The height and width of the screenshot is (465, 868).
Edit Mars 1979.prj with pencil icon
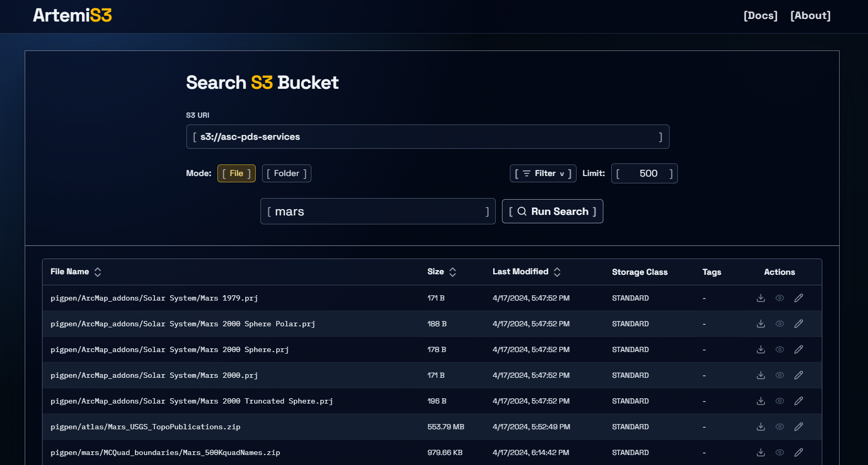[799, 298]
